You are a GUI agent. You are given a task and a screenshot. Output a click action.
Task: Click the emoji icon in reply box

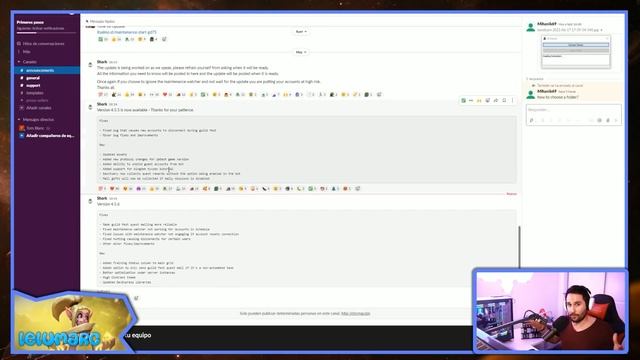coord(600,120)
